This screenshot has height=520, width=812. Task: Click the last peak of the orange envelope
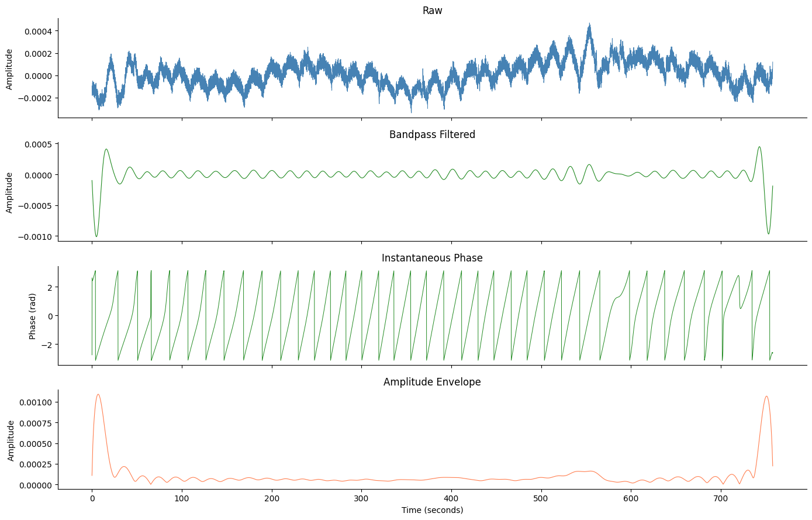(766, 397)
